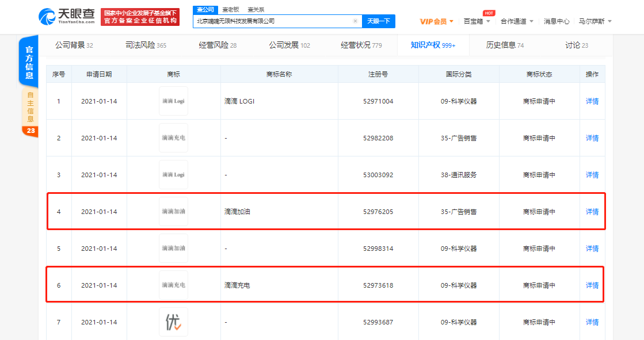The height and width of the screenshot is (340, 644).
Task: Open the 经营风险 tab
Action: 218,45
